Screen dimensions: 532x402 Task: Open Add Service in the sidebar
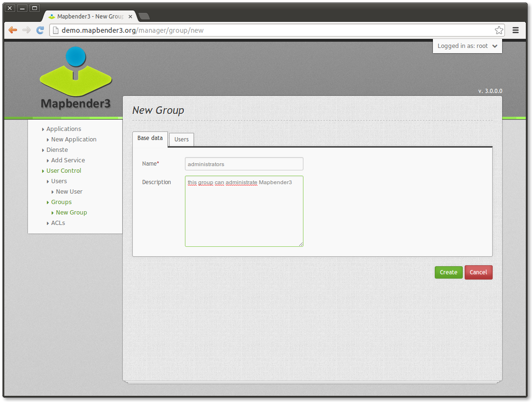point(68,160)
